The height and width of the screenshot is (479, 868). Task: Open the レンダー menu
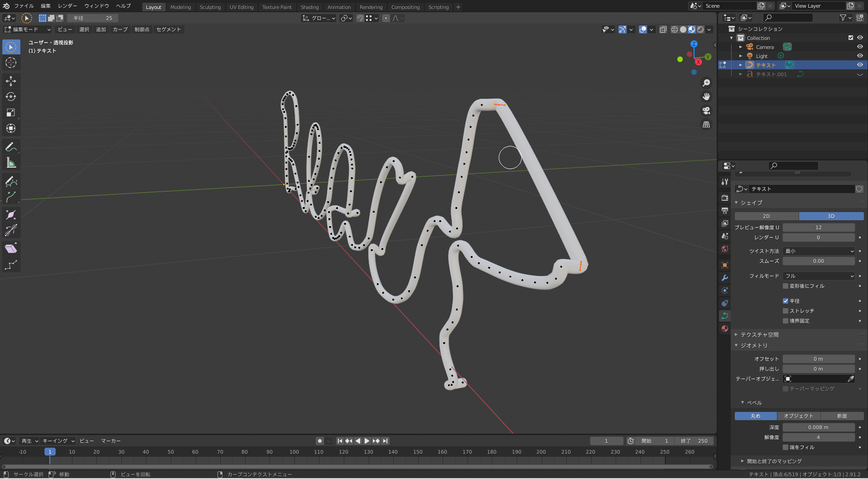tap(67, 6)
